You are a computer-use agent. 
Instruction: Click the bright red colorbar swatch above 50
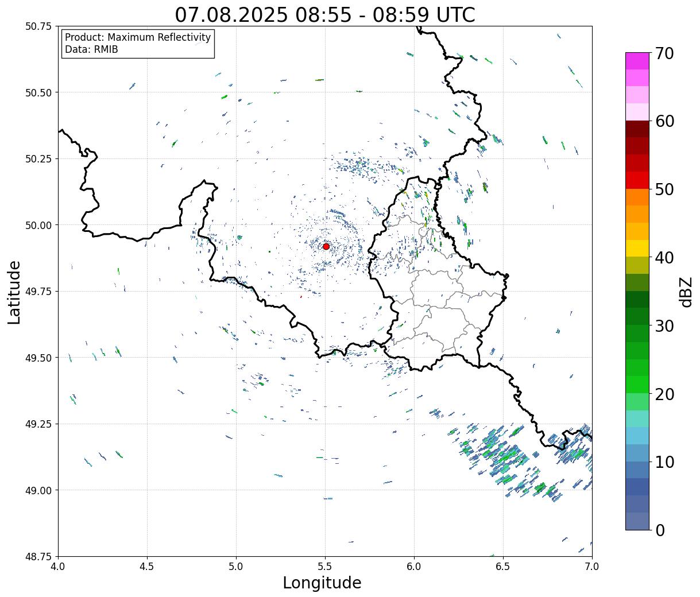[637, 180]
